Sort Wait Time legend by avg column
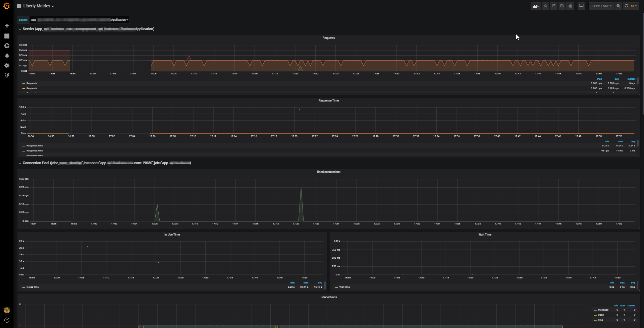This screenshot has width=644, height=328. point(633,283)
